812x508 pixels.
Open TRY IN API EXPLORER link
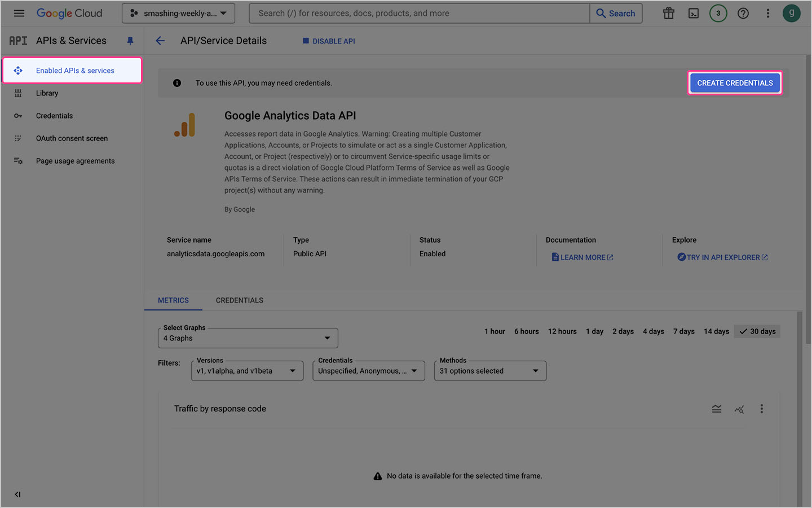tap(722, 257)
